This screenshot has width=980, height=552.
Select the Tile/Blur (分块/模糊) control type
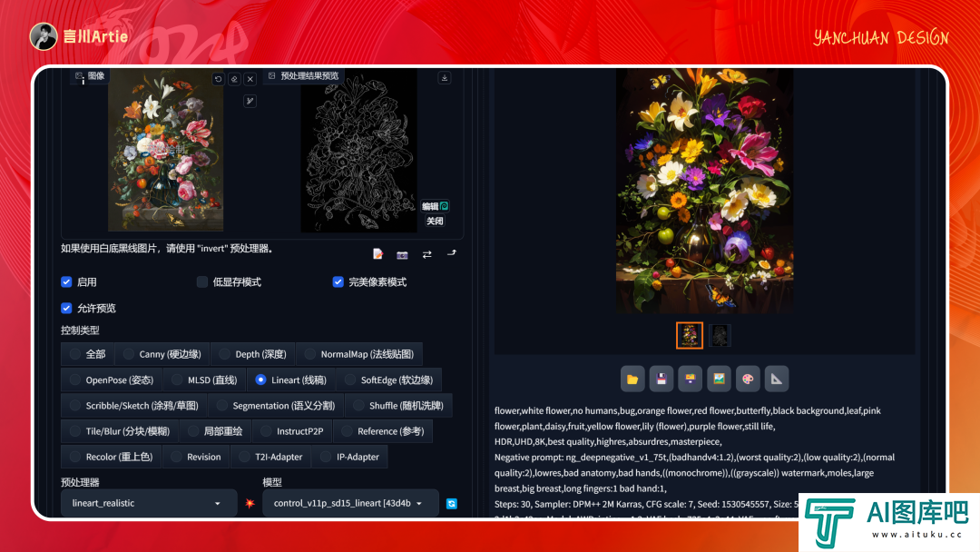click(120, 431)
